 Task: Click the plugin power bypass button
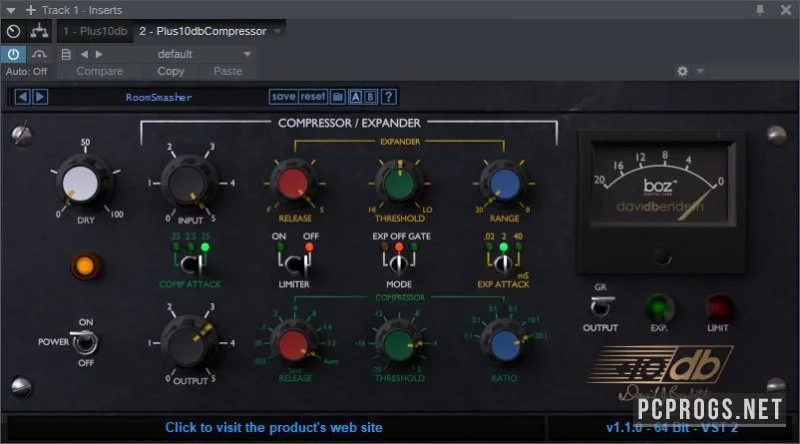[13, 54]
